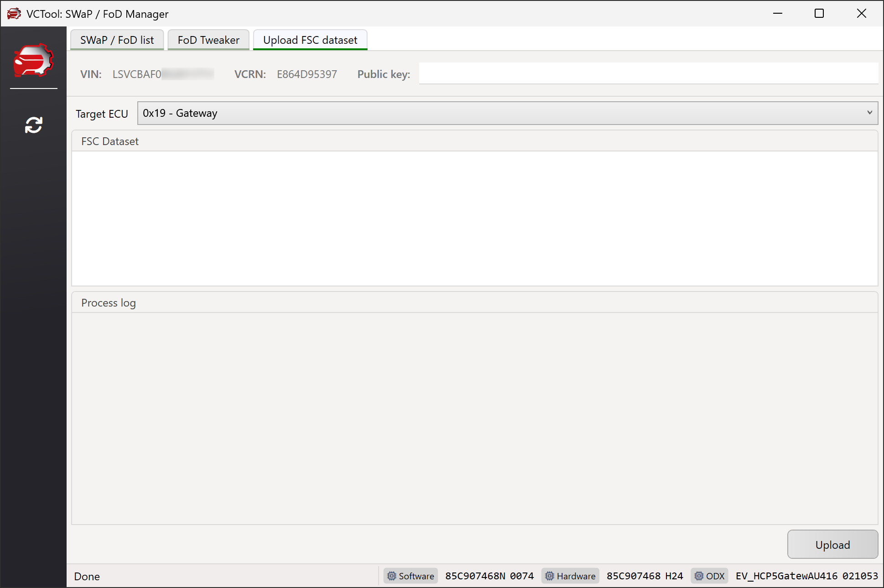Click the VCTool title bar app icon
Image resolution: width=884 pixels, height=588 pixels.
click(14, 14)
